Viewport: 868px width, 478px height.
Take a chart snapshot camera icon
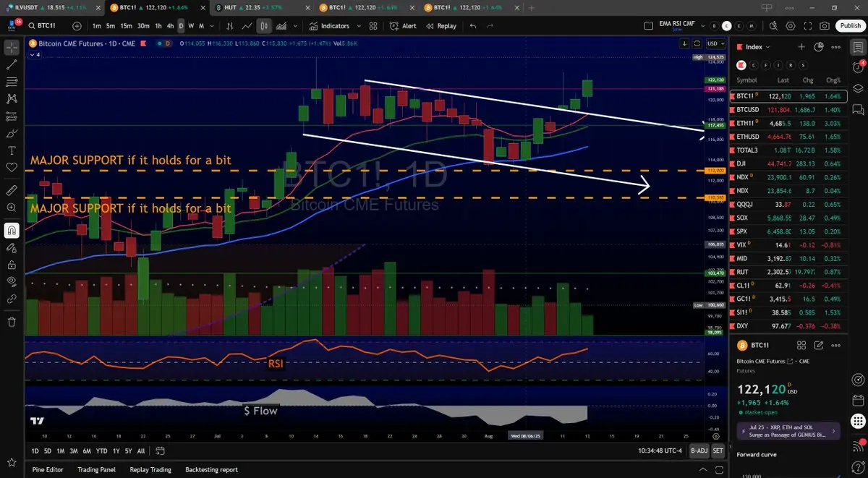coord(825,26)
